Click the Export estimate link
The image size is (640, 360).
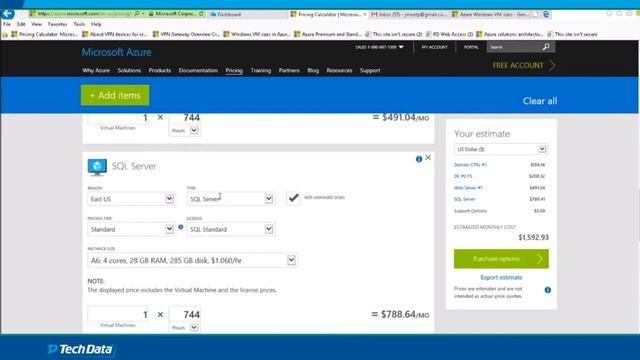pyautogui.click(x=501, y=278)
